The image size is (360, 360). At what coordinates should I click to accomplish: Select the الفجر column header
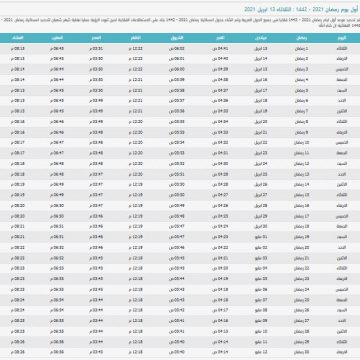click(x=220, y=38)
